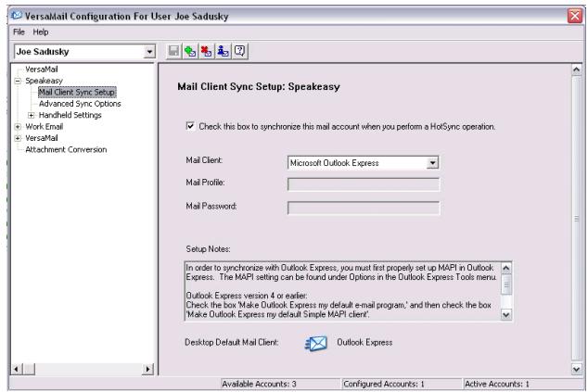Click the tree pane horizontal scrollbar thumb
The width and height of the screenshot is (588, 392).
[x=30, y=369]
